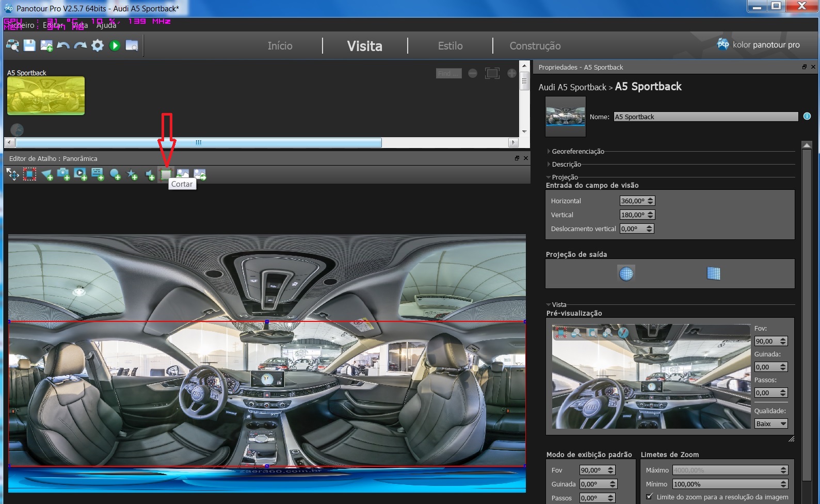Fit thumbnails with the frame button
This screenshot has width=820, height=504.
pyautogui.click(x=492, y=73)
